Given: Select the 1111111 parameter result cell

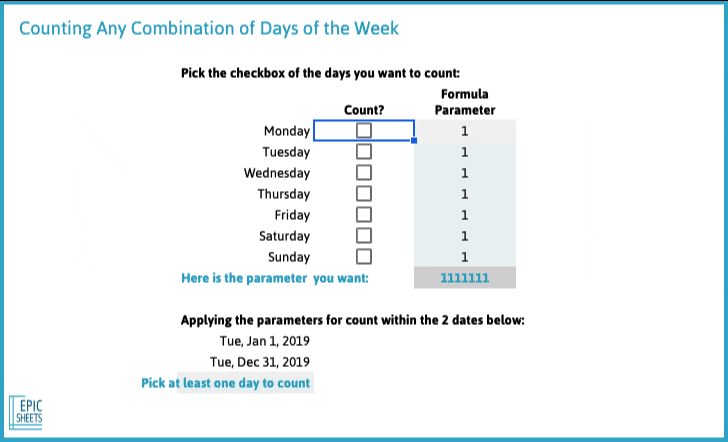Looking at the screenshot, I should pos(465,278).
